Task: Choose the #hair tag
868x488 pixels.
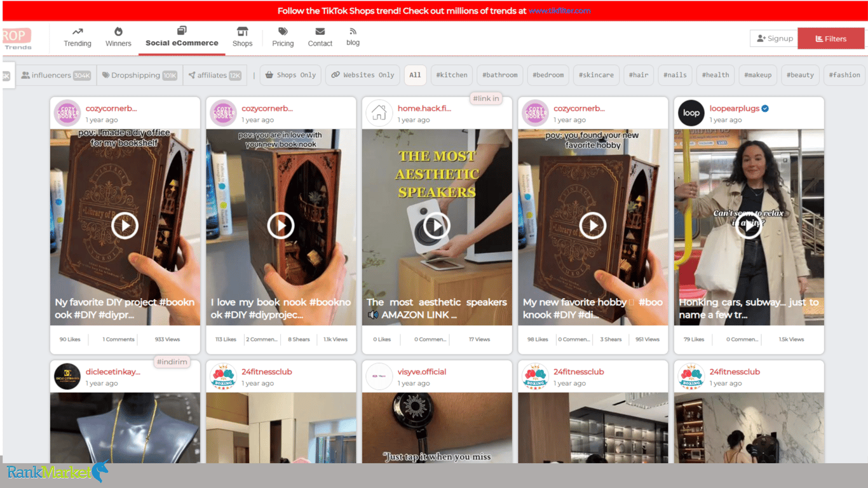Action: (x=639, y=75)
